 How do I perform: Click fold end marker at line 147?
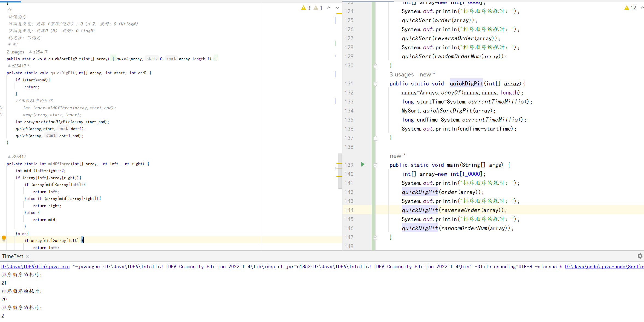376,237
